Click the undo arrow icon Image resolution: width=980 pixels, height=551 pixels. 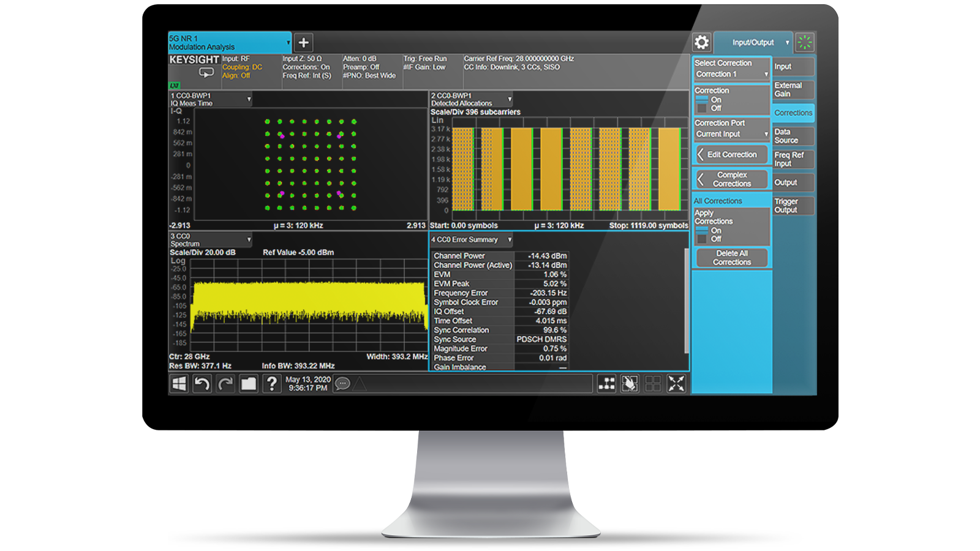pos(202,384)
